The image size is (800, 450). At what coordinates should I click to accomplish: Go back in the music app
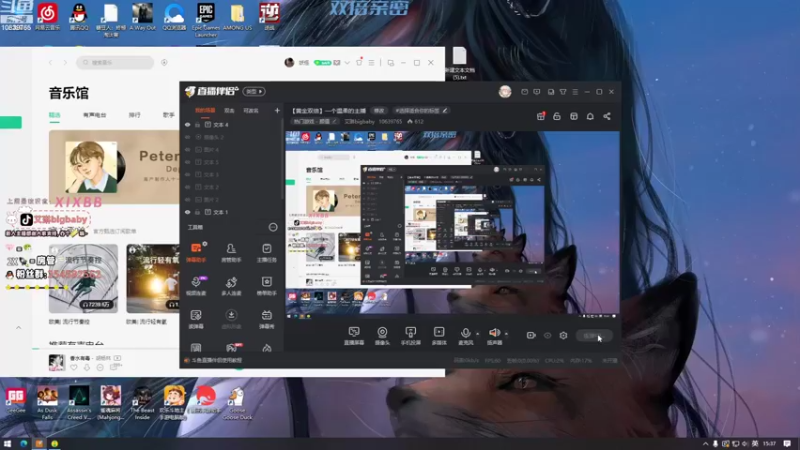tap(50, 62)
